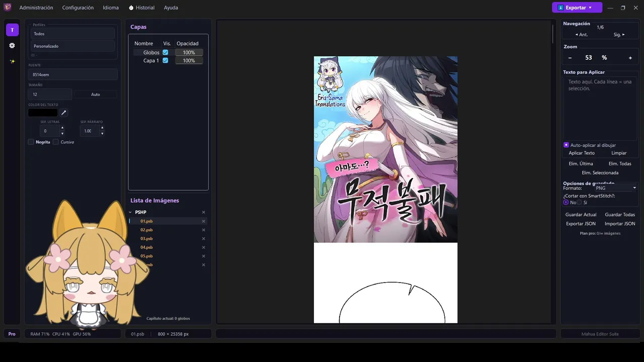644x362 pixels.
Task: Open the black text color swatch
Action: [43, 113]
